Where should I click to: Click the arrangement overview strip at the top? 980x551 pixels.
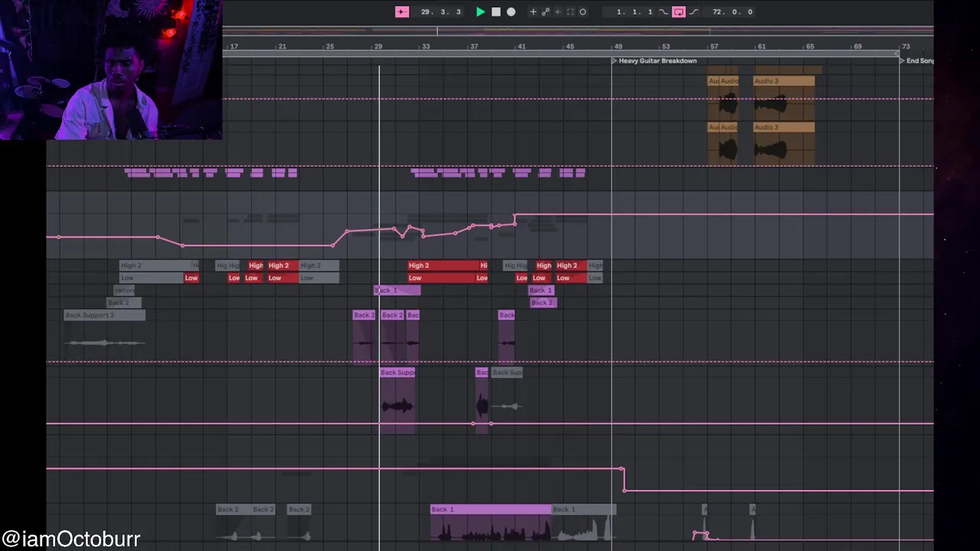pos(578,31)
